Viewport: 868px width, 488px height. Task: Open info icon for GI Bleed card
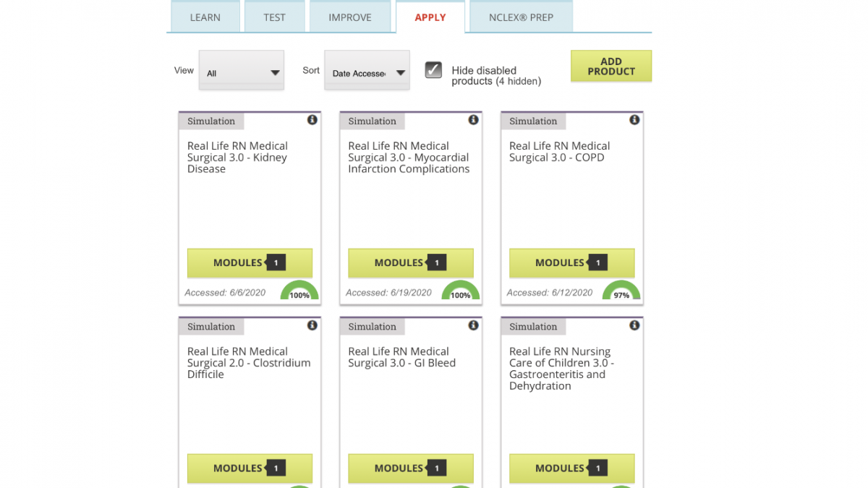pos(473,325)
